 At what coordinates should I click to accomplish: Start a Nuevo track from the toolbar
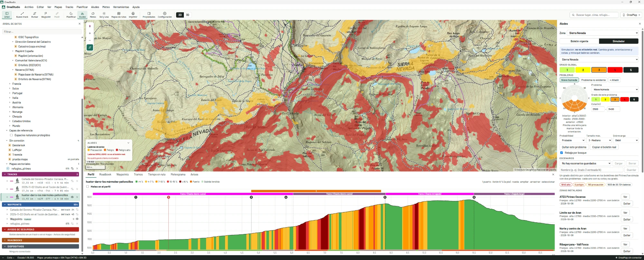[22, 15]
